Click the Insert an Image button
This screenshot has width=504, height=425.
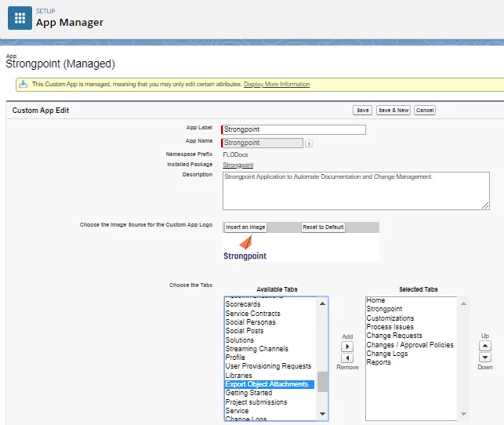coord(245,227)
